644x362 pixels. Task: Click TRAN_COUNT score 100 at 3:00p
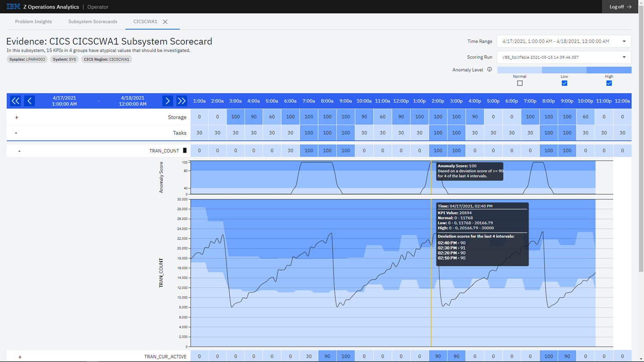tap(456, 151)
